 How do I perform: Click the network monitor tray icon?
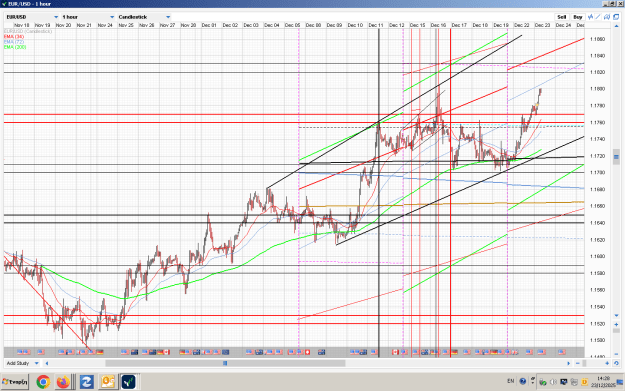tap(564, 382)
